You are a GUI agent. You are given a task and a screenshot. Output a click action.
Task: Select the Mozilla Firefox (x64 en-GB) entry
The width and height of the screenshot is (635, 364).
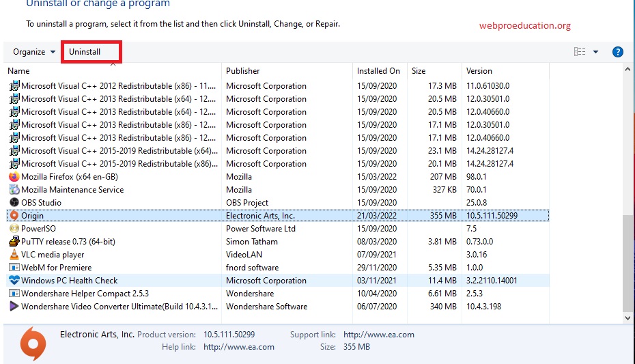(69, 176)
